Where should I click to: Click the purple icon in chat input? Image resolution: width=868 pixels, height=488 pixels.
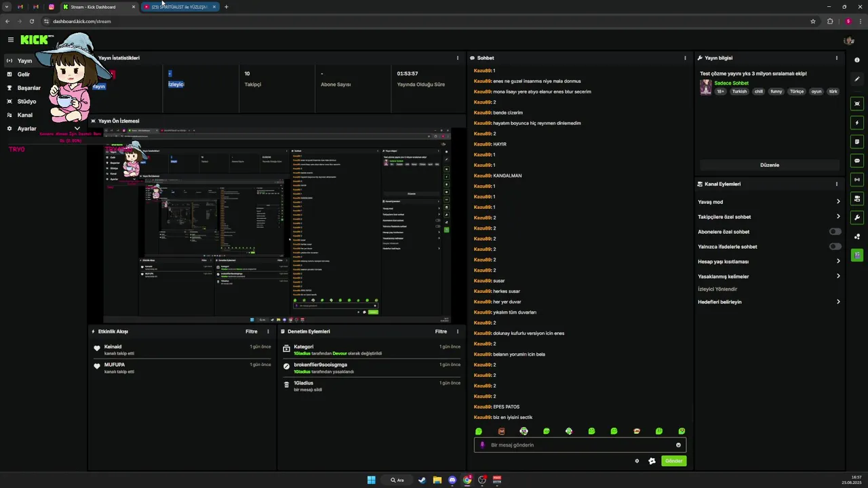(x=482, y=445)
